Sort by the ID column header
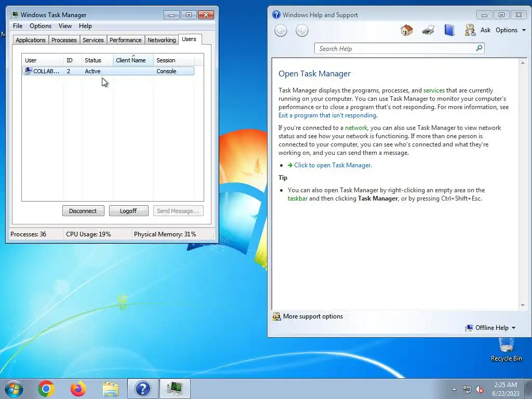This screenshot has height=399, width=532. click(x=72, y=60)
